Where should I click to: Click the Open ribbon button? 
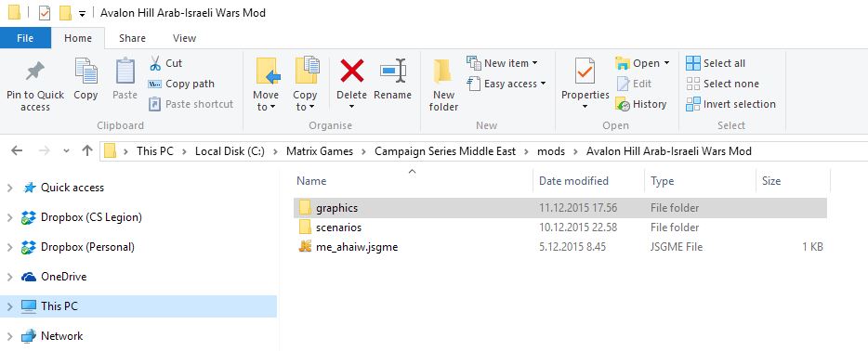[643, 63]
